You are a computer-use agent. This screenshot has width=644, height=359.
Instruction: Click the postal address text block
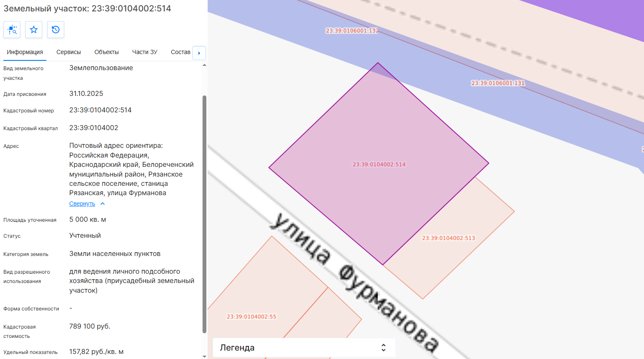pyautogui.click(x=132, y=169)
